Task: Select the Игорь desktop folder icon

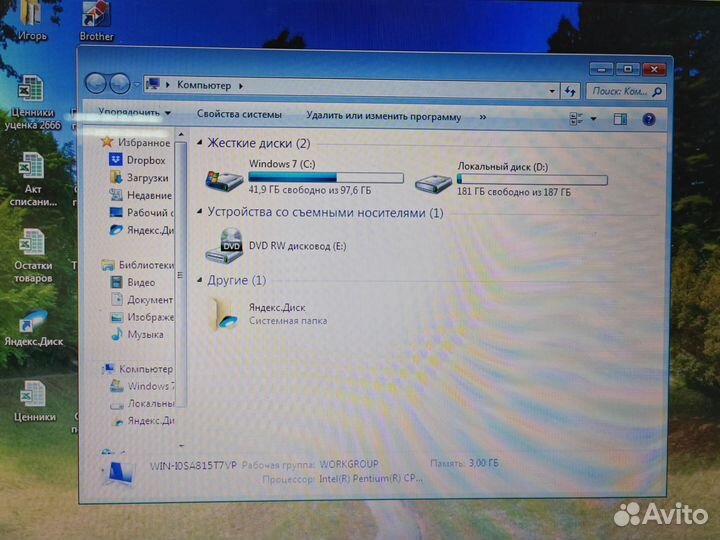Action: [x=32, y=20]
